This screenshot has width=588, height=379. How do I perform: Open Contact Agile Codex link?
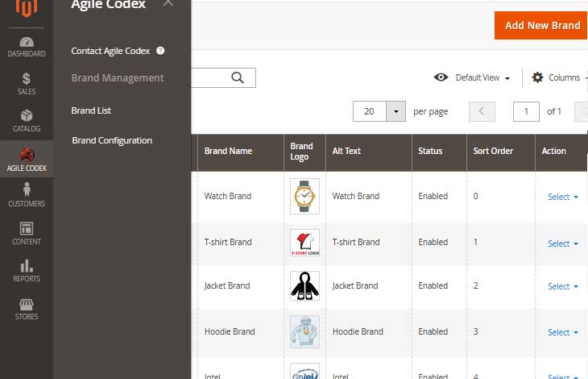coord(110,51)
